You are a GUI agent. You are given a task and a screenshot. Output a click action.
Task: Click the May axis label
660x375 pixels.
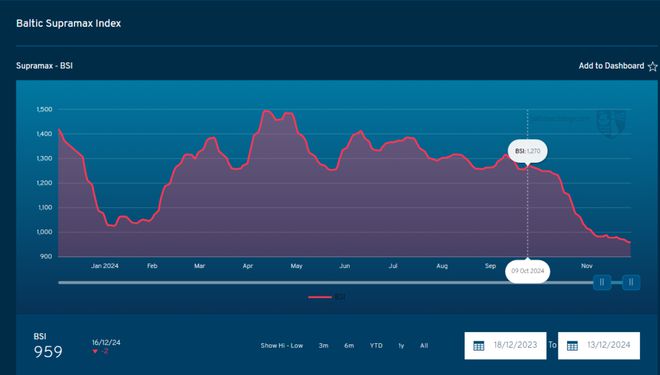click(296, 266)
